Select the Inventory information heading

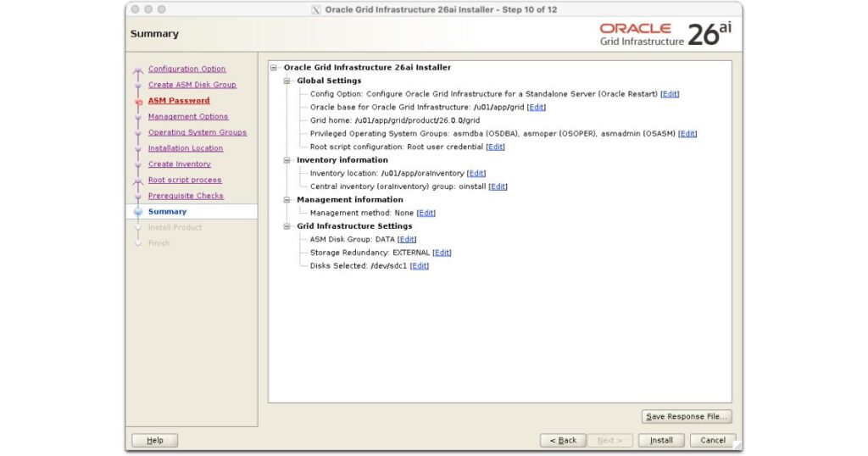[x=342, y=160]
